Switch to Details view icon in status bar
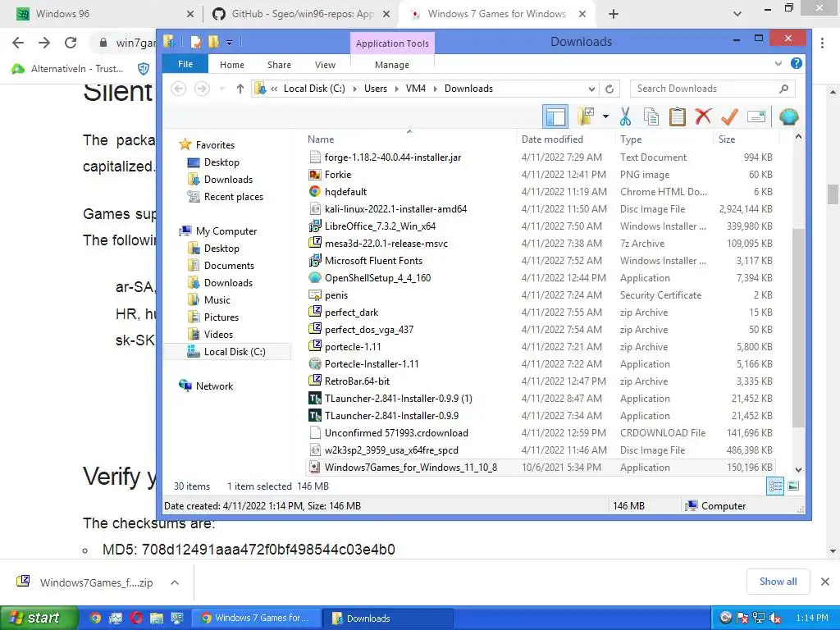840x630 pixels. pos(774,486)
